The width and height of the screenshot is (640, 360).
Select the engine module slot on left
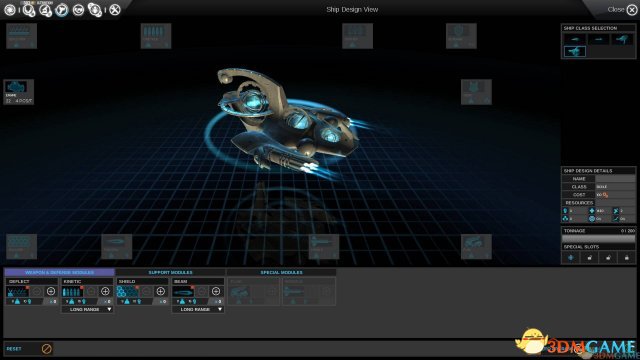pos(18,91)
